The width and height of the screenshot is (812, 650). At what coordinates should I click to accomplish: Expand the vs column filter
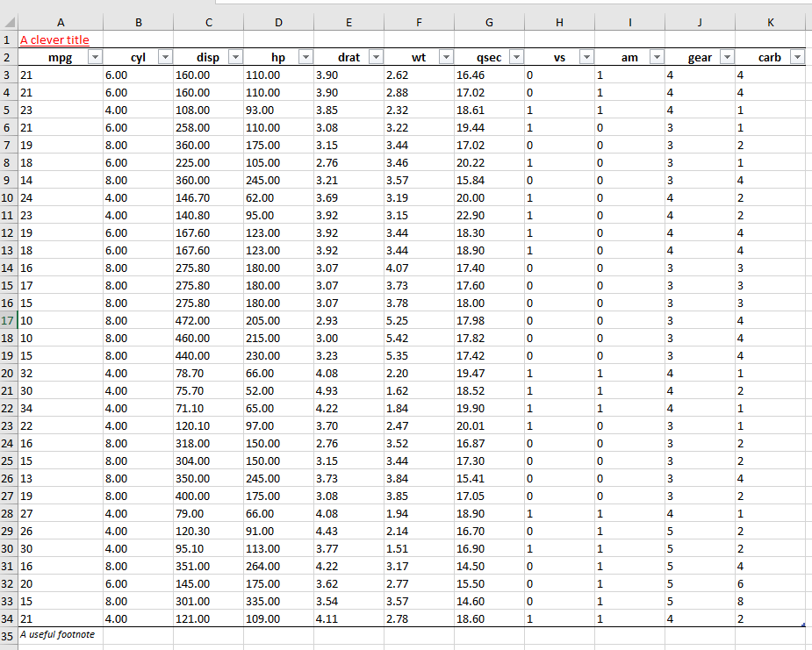coord(586,57)
